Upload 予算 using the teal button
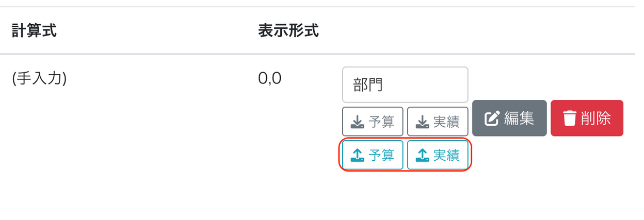Image resolution: width=644 pixels, height=220 pixels. (373, 155)
